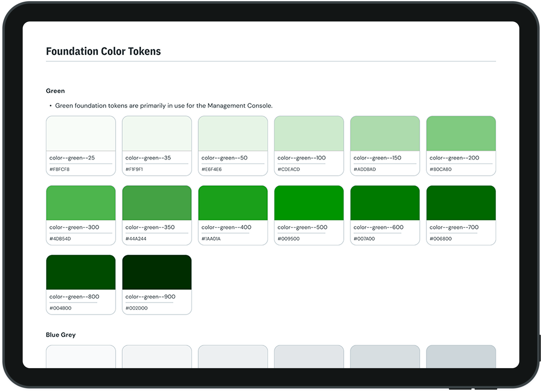Click the hex code #002D00 label
Viewport: 542px width, 392px height.
136,308
